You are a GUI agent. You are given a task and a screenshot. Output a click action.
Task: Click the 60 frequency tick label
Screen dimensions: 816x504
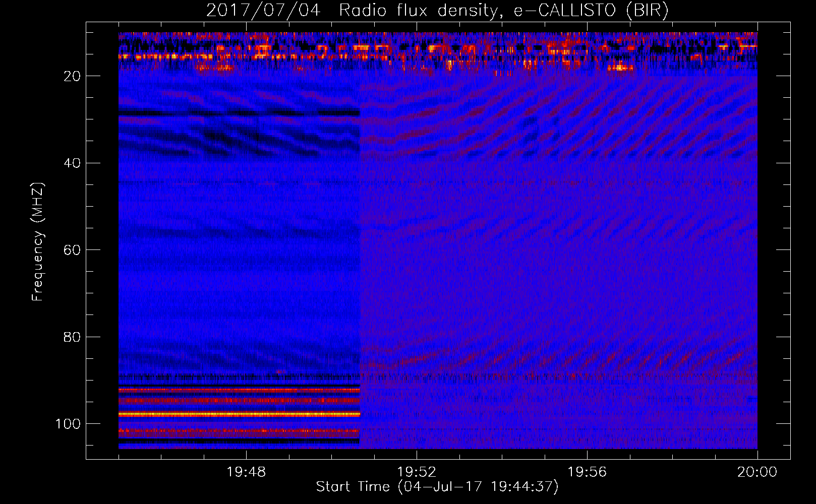[73, 250]
